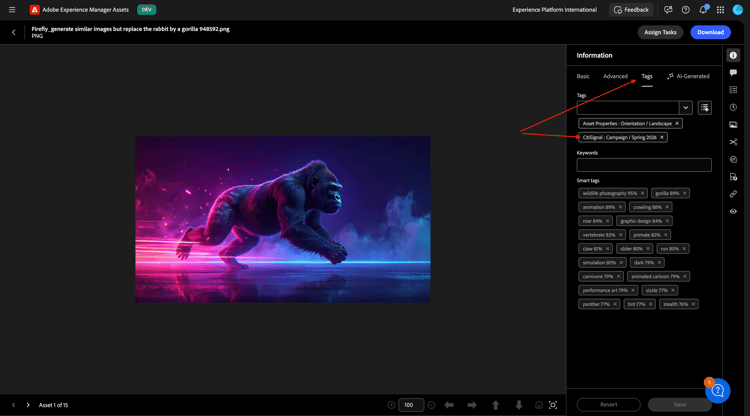Viewport: 750px width, 416px height.
Task: Remove the gorilla smart tag
Action: (684, 193)
